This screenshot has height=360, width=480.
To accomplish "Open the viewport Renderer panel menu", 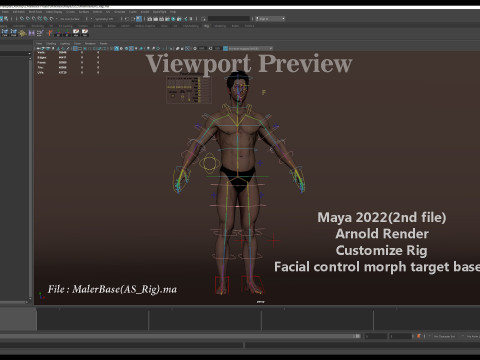I will point(90,43).
